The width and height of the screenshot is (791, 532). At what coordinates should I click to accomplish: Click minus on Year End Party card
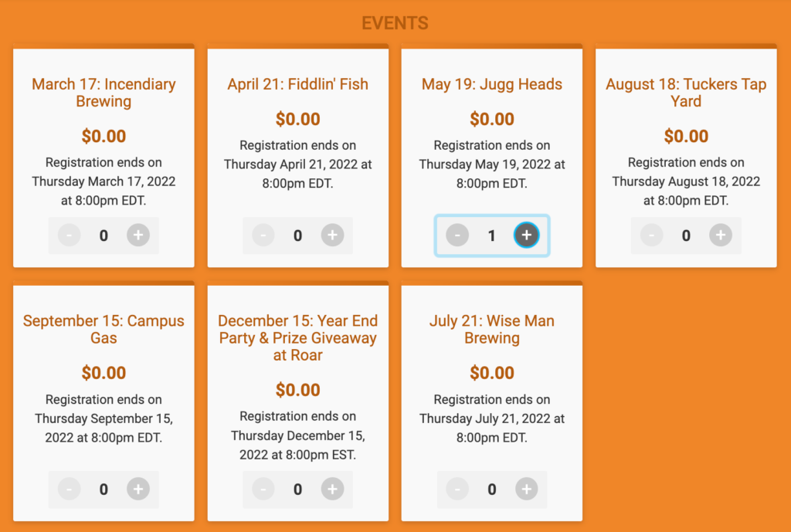pos(263,489)
